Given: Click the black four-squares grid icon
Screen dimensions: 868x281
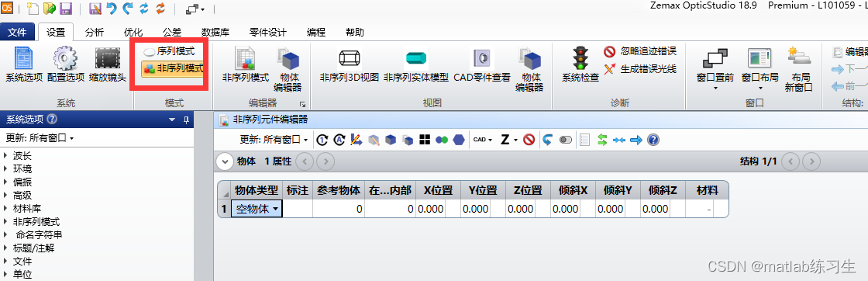Looking at the screenshot, I should click(x=425, y=140).
